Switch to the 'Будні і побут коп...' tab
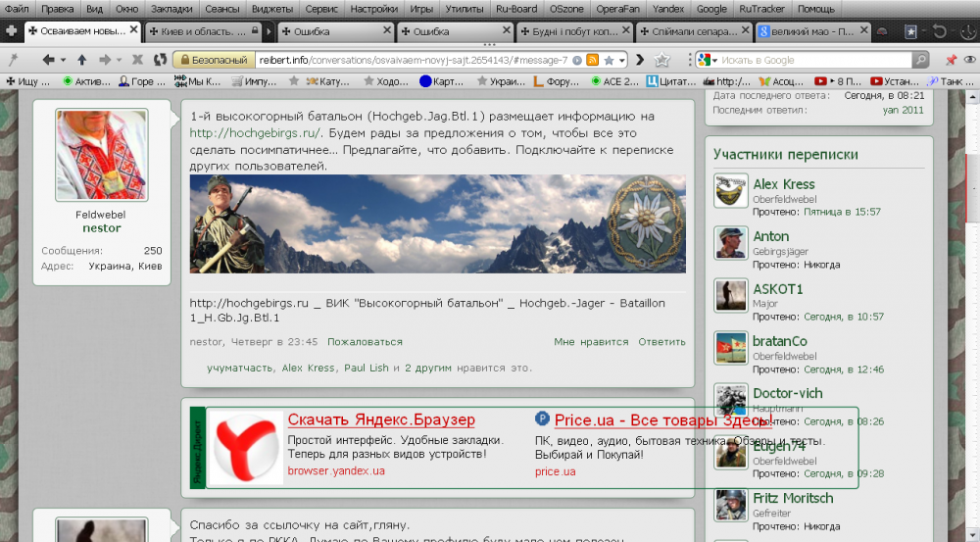Image resolution: width=980 pixels, height=542 pixels. click(x=575, y=31)
